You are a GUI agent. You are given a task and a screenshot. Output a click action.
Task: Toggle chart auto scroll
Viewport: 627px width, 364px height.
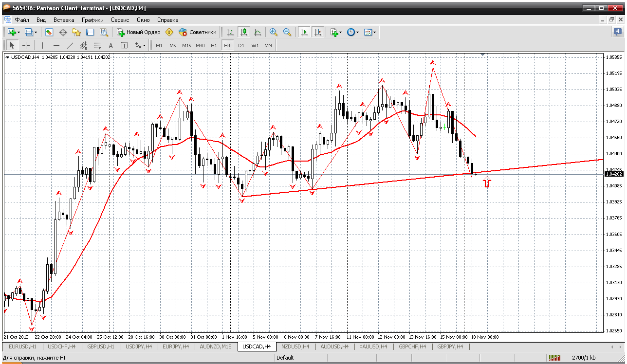304,32
